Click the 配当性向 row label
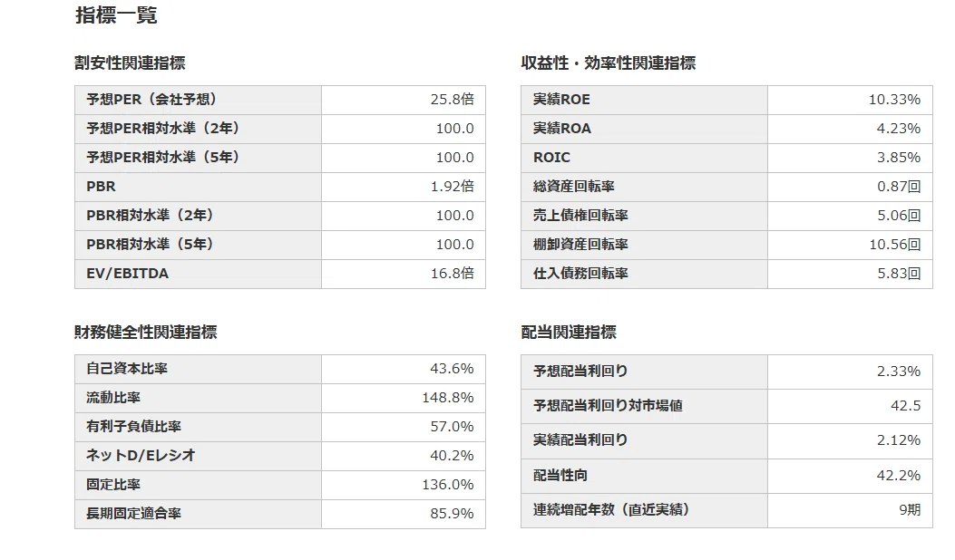This screenshot has height=560, width=955. click(x=560, y=476)
